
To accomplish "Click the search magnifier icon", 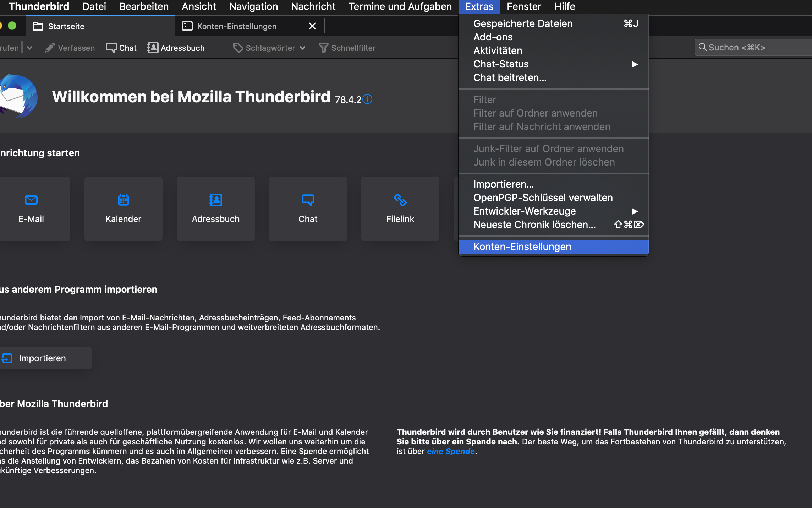I will pyautogui.click(x=702, y=47).
